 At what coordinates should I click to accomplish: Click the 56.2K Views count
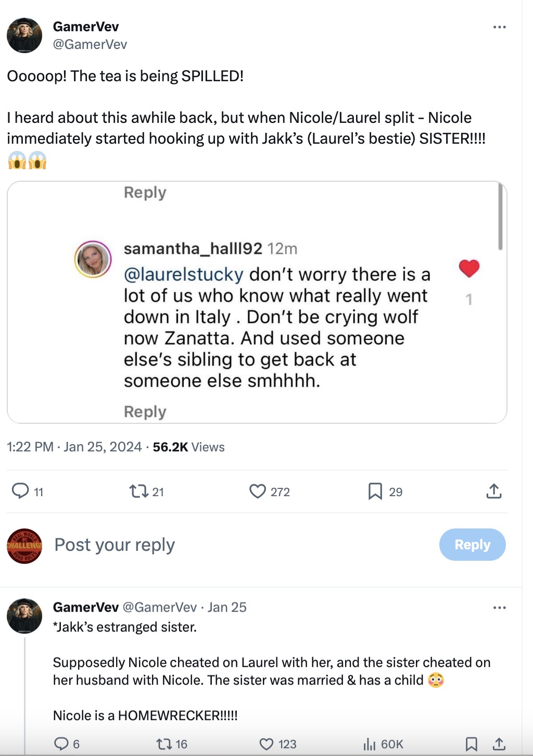[188, 447]
